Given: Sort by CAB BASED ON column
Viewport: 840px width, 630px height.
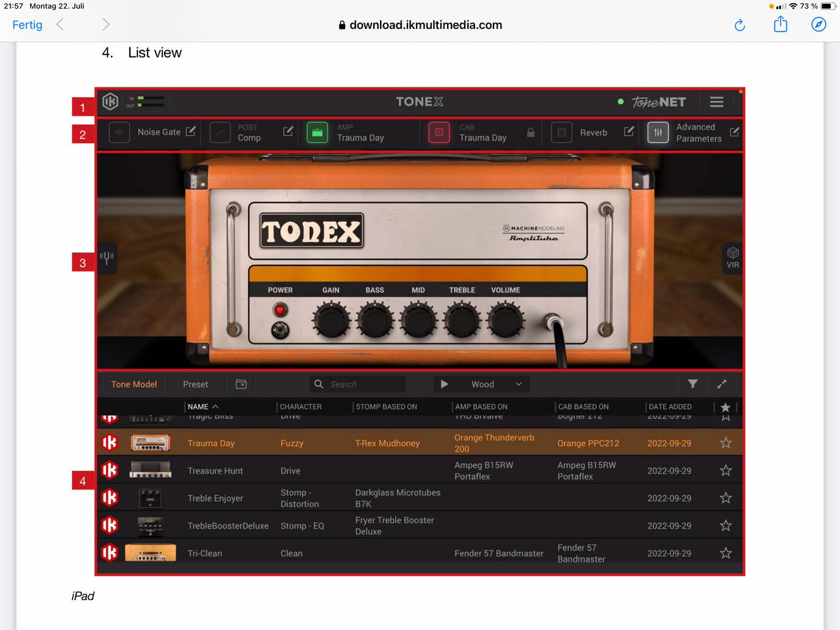Looking at the screenshot, I should point(583,407).
